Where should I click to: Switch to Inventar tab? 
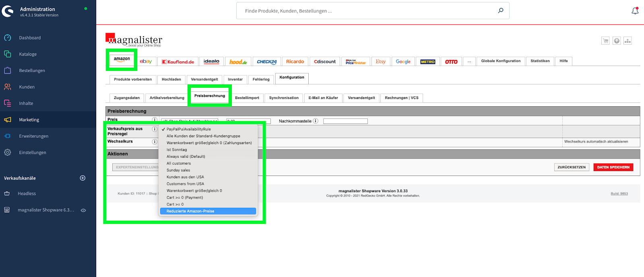click(x=235, y=79)
